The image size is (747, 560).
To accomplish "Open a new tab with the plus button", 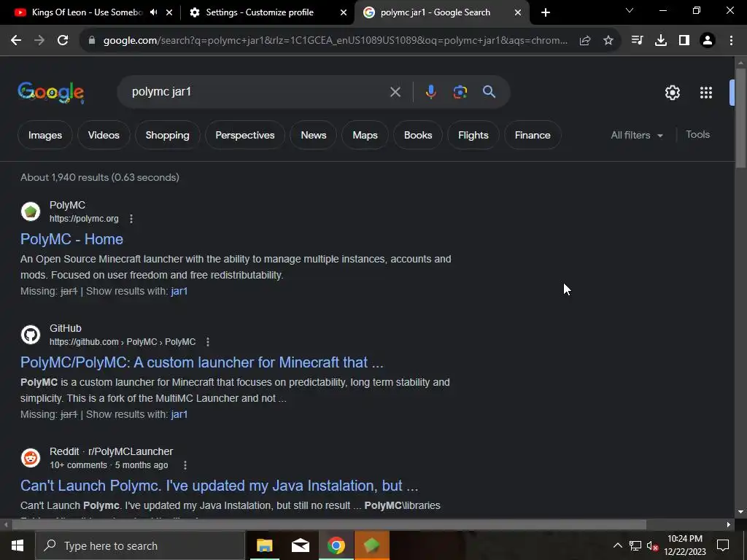I will [x=546, y=12].
